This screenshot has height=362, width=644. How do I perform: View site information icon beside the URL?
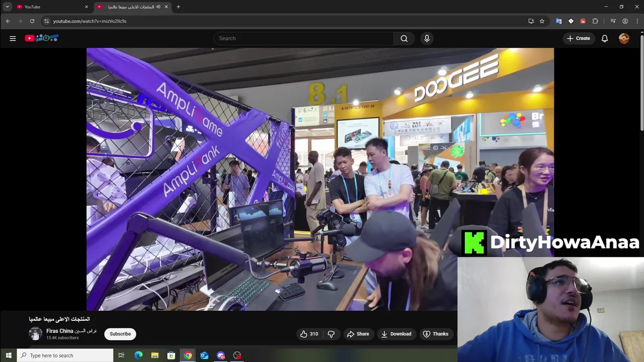pyautogui.click(x=46, y=21)
